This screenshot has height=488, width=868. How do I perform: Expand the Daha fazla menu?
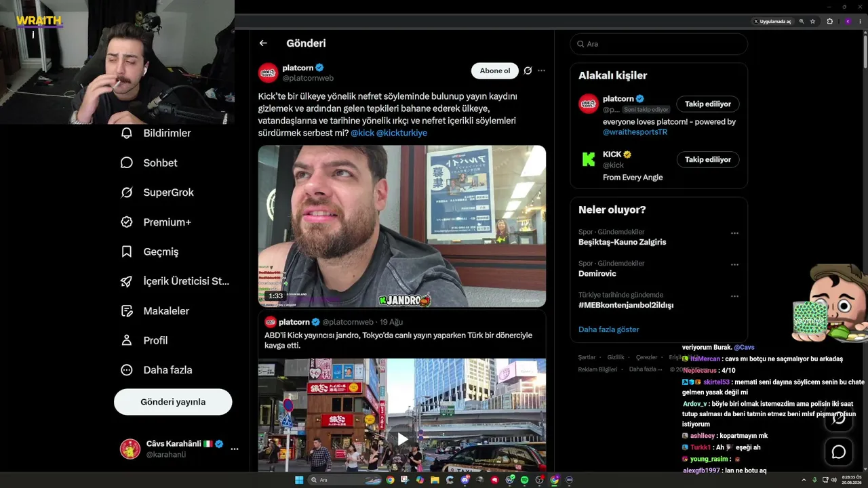click(157, 370)
